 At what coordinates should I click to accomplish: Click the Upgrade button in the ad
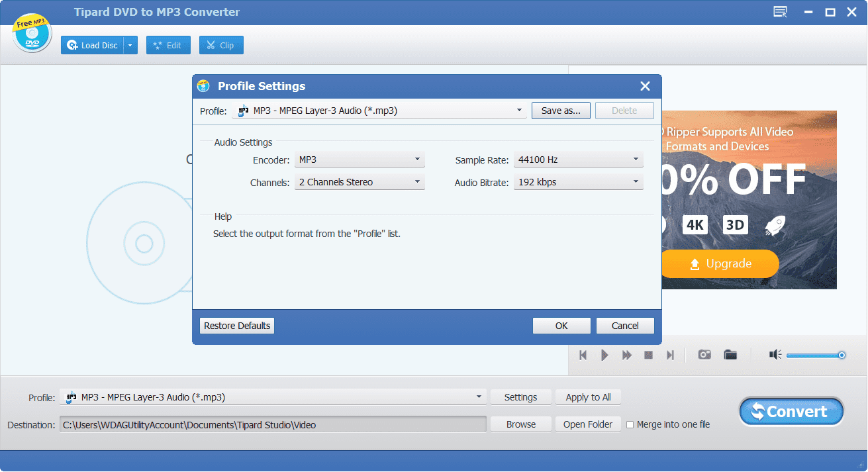pos(720,263)
